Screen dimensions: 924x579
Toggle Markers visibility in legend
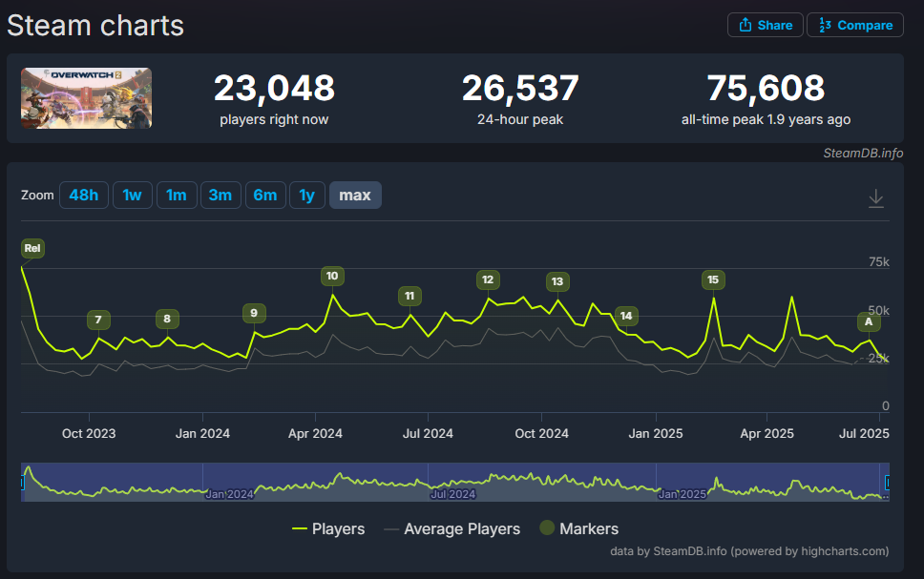(578, 528)
